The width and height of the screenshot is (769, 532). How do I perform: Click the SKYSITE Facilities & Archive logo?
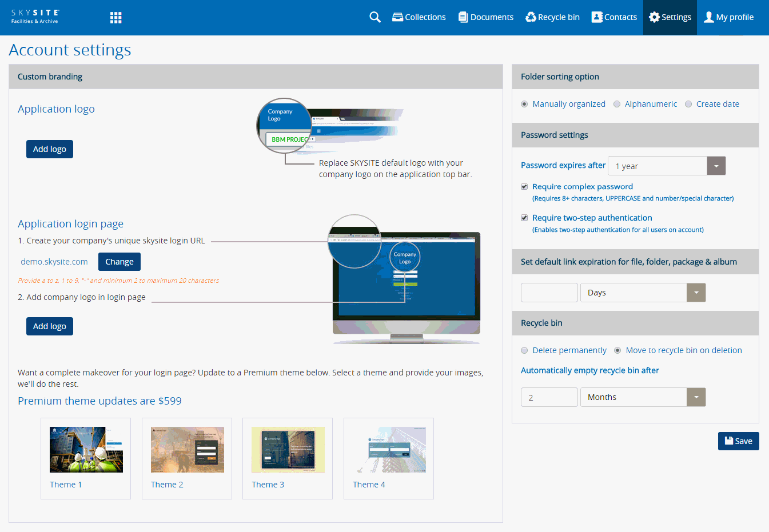[x=35, y=17]
